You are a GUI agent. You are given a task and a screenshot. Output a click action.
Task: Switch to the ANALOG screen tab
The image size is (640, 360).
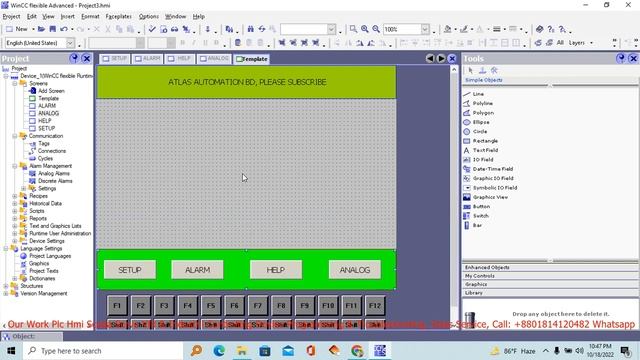tap(214, 59)
